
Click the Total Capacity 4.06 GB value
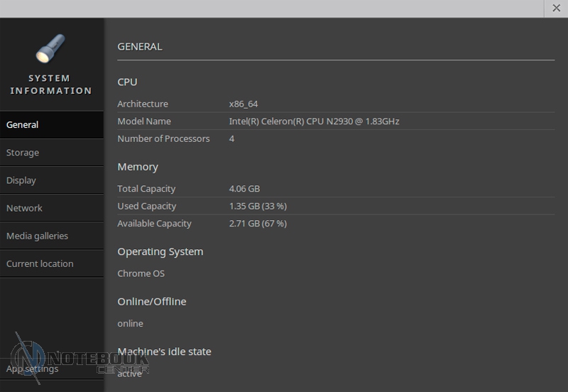coord(244,189)
